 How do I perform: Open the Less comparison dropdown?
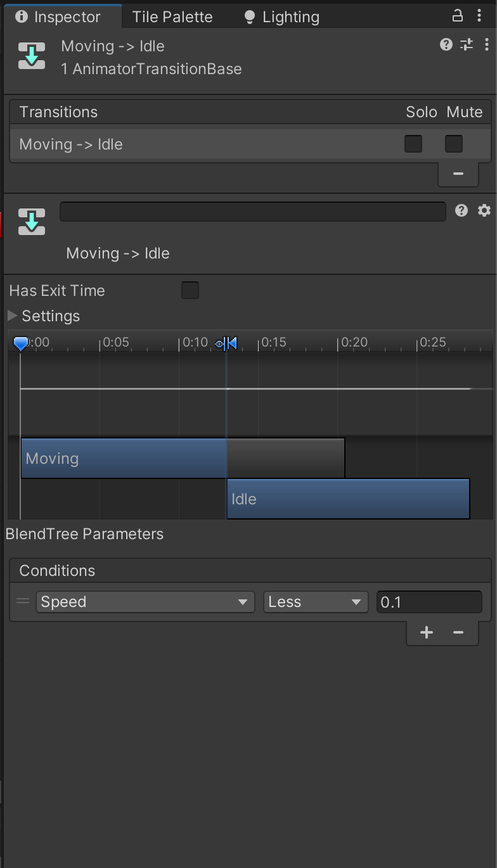[x=315, y=602]
